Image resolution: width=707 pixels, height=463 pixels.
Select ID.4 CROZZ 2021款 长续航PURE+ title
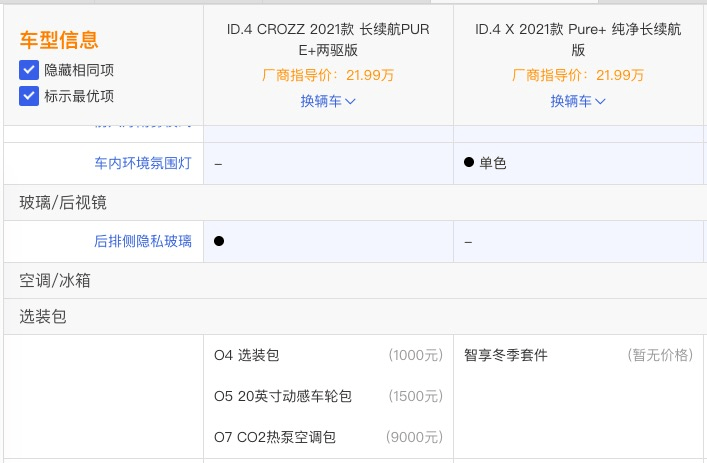tap(328, 39)
